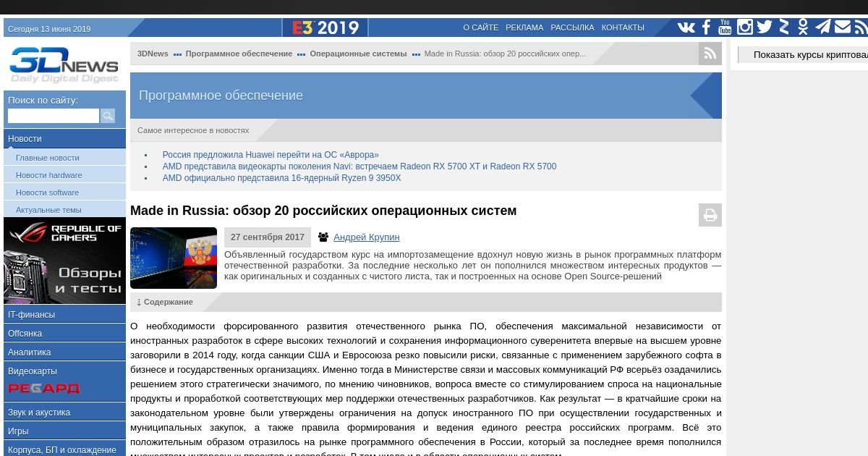
Task: Open author Андрей Крупин's page
Action: tap(366, 237)
